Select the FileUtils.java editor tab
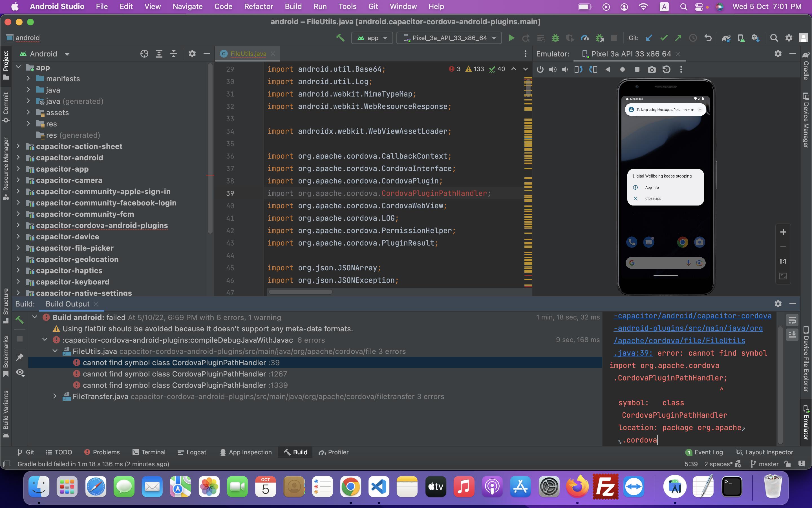The width and height of the screenshot is (812, 508). pos(248,54)
